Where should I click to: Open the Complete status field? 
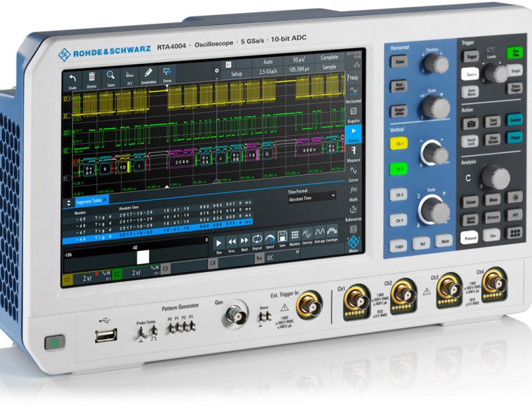click(x=329, y=57)
